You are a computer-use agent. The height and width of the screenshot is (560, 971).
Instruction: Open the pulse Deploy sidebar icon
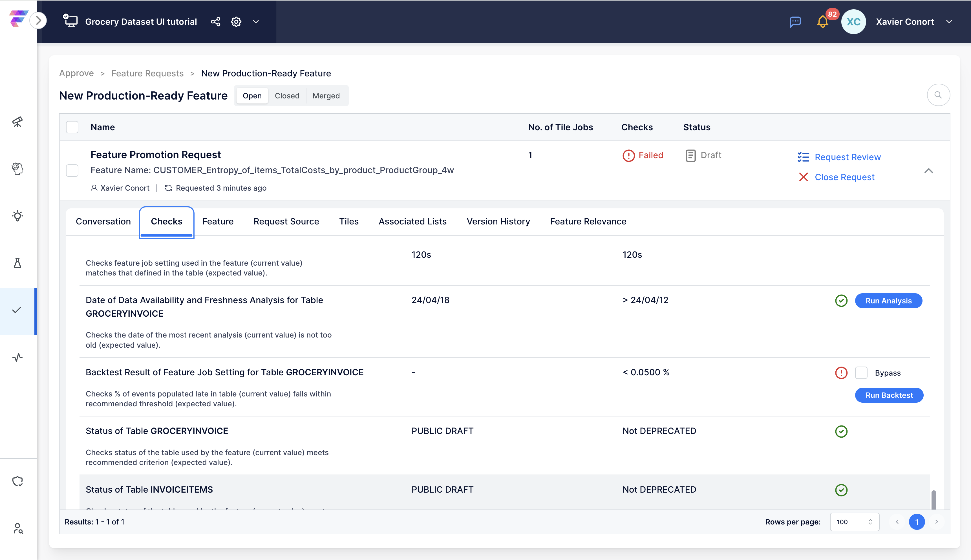[18, 358]
